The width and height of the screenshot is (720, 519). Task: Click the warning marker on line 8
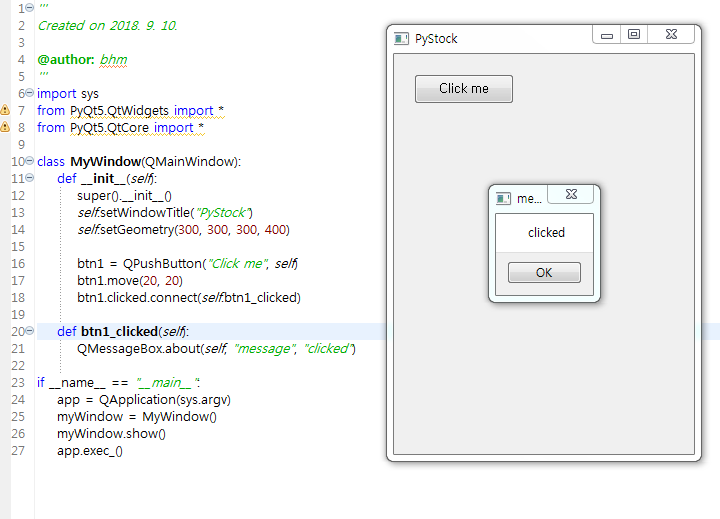[x=5, y=127]
